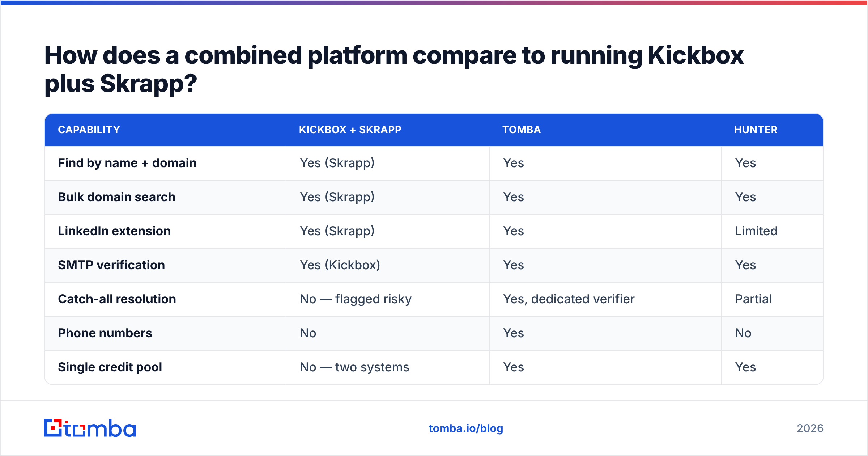Select the 'Phone numbers' row label
Image resolution: width=868 pixels, height=456 pixels.
point(105,333)
